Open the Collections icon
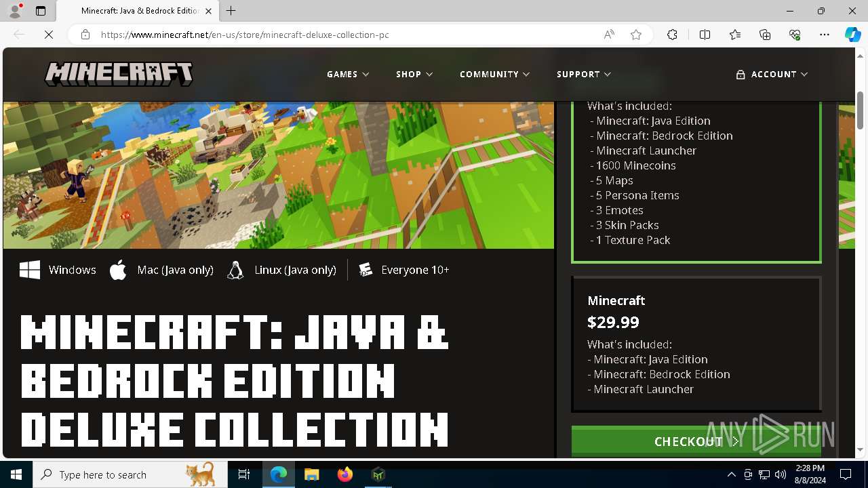The height and width of the screenshot is (488, 868). 765,35
